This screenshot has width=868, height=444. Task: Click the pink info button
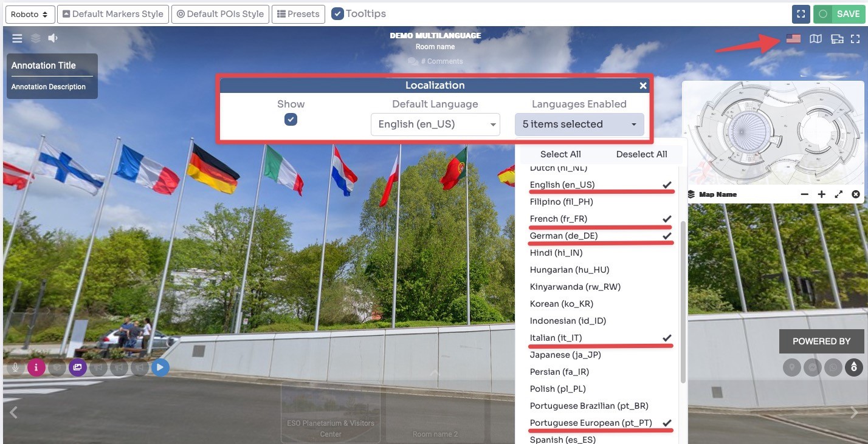[x=36, y=367]
